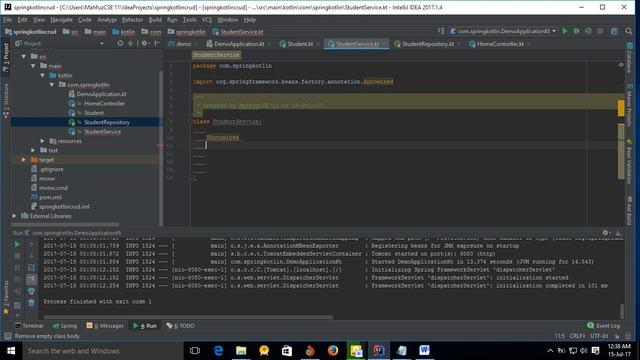Open the Terminal tool window
The height and width of the screenshot is (360, 640).
(x=29, y=326)
